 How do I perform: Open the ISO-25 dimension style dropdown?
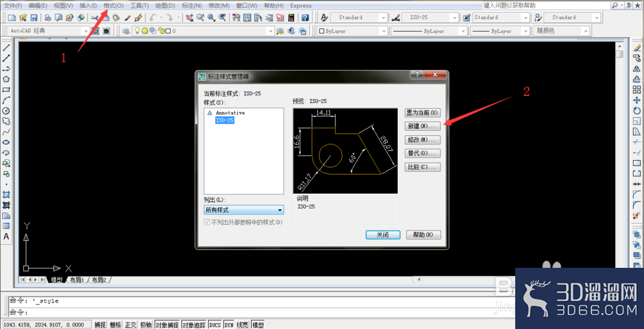point(430,17)
